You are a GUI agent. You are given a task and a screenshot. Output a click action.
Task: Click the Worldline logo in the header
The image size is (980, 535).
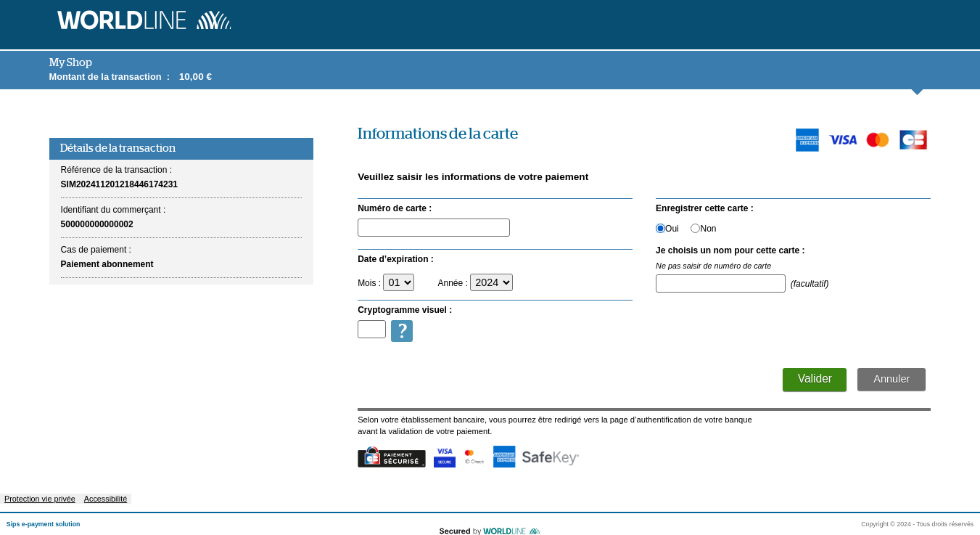pos(144,20)
